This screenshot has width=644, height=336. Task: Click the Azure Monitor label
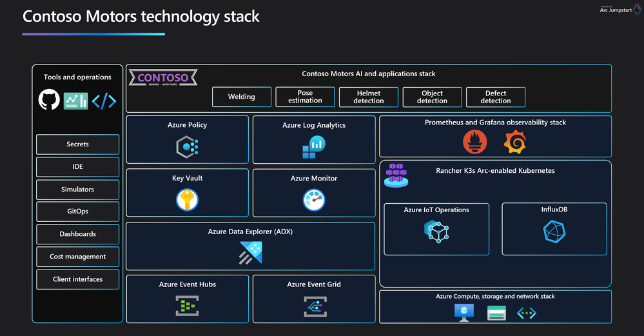click(314, 178)
